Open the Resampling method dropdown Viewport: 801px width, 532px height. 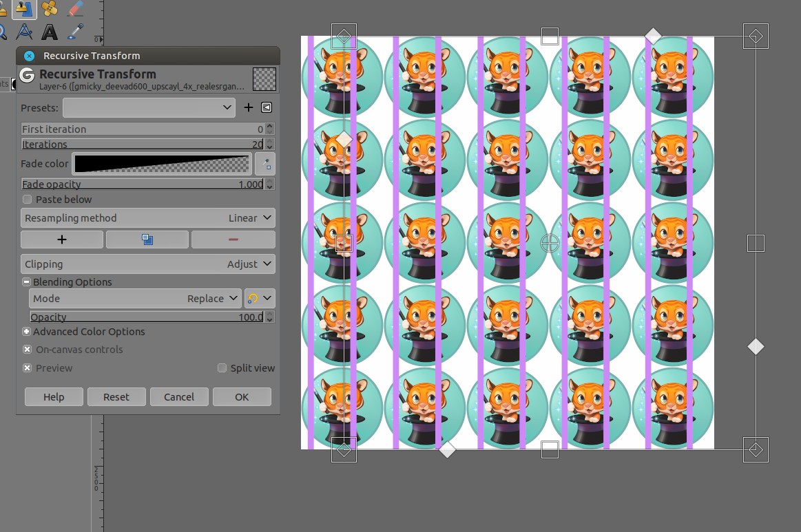(x=148, y=218)
